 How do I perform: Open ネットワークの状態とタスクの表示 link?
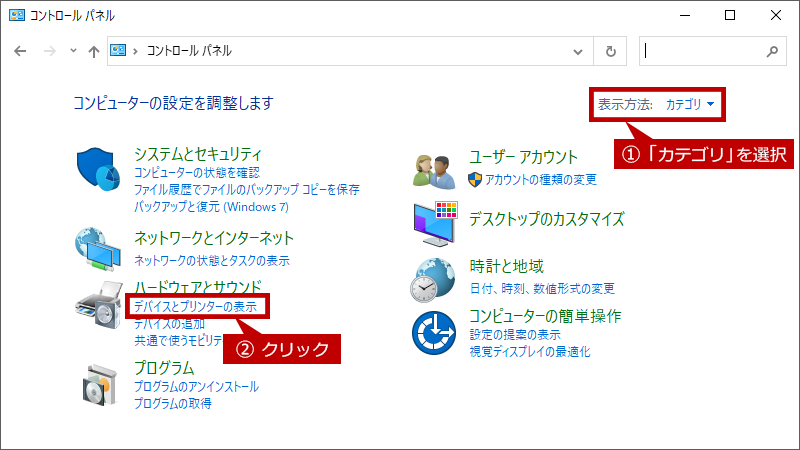212,261
